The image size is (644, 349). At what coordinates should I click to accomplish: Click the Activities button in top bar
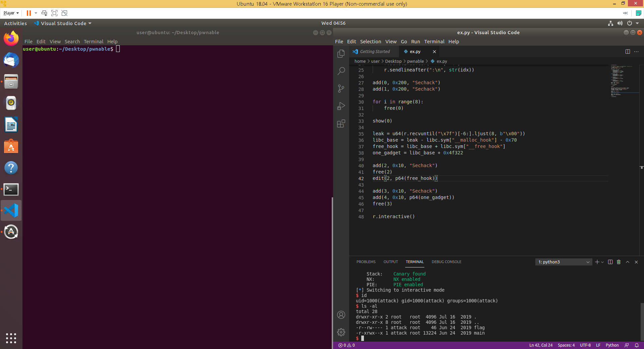pos(15,23)
